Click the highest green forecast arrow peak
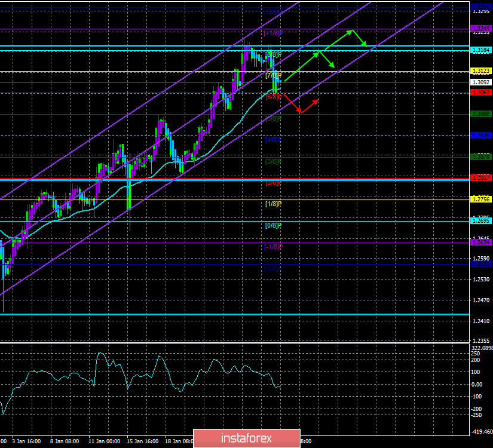The width and height of the screenshot is (493, 448). pyautogui.click(x=353, y=30)
